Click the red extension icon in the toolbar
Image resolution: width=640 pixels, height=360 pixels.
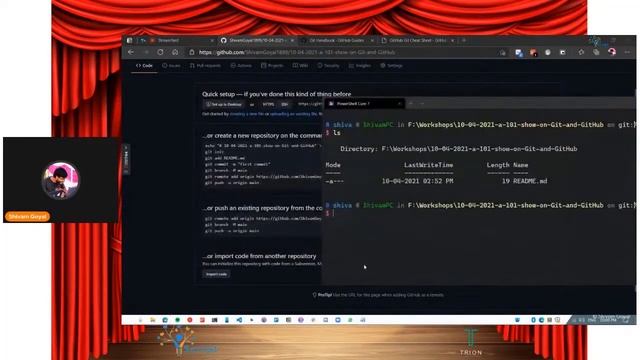(533, 52)
